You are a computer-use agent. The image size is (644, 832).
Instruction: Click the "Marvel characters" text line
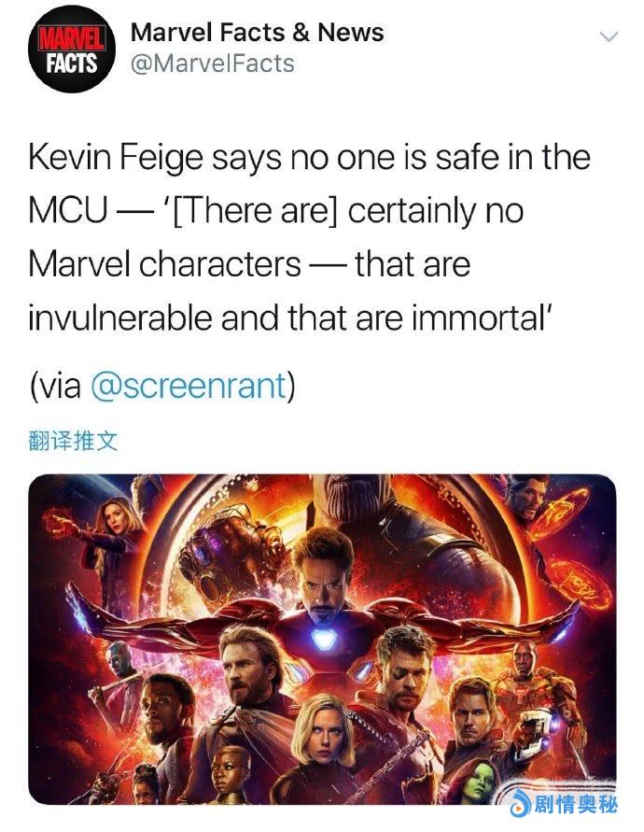(165, 264)
